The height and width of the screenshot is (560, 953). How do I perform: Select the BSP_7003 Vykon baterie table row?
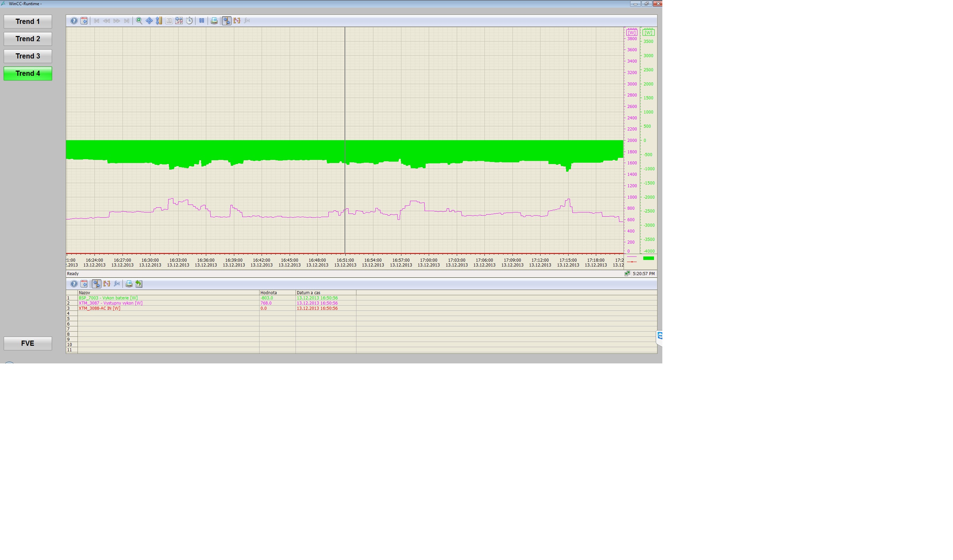108,298
